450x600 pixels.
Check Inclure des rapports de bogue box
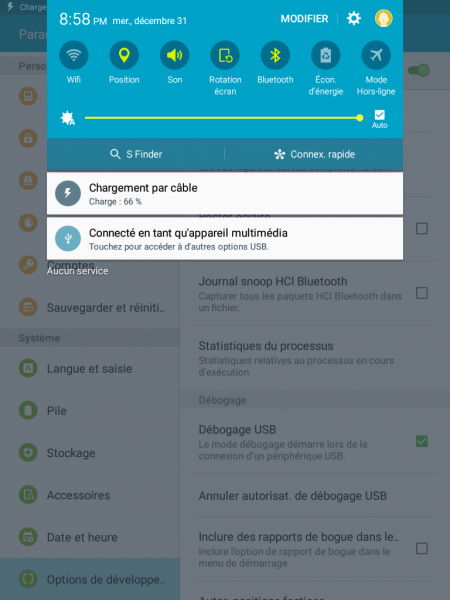pos(422,548)
